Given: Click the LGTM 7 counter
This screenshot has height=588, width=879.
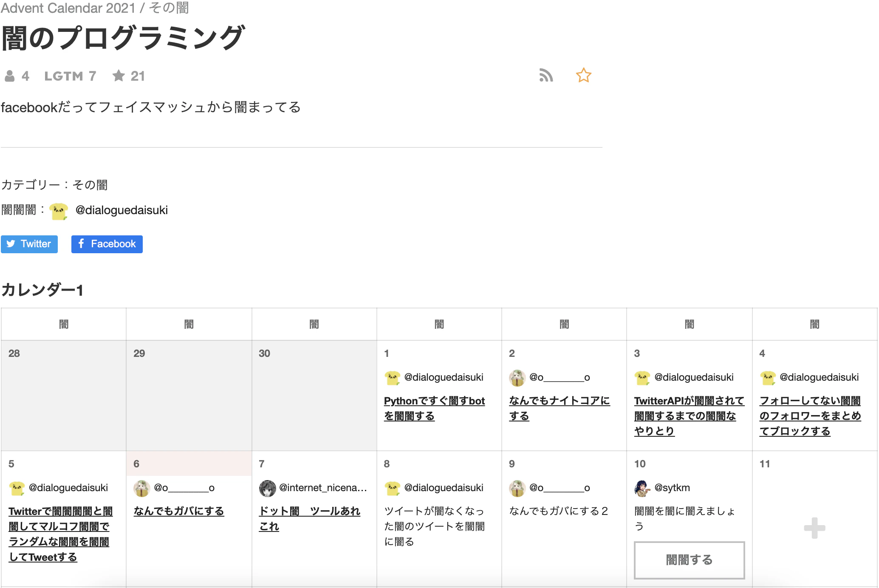Looking at the screenshot, I should click(70, 75).
